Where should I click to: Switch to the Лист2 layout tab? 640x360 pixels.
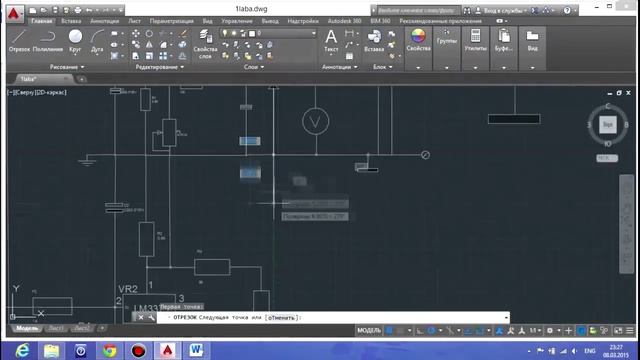point(82,328)
